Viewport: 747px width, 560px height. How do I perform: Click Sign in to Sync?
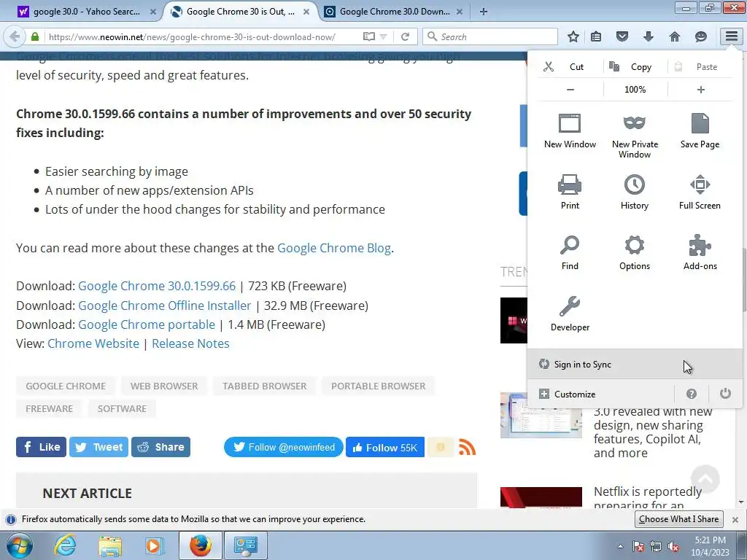point(635,365)
